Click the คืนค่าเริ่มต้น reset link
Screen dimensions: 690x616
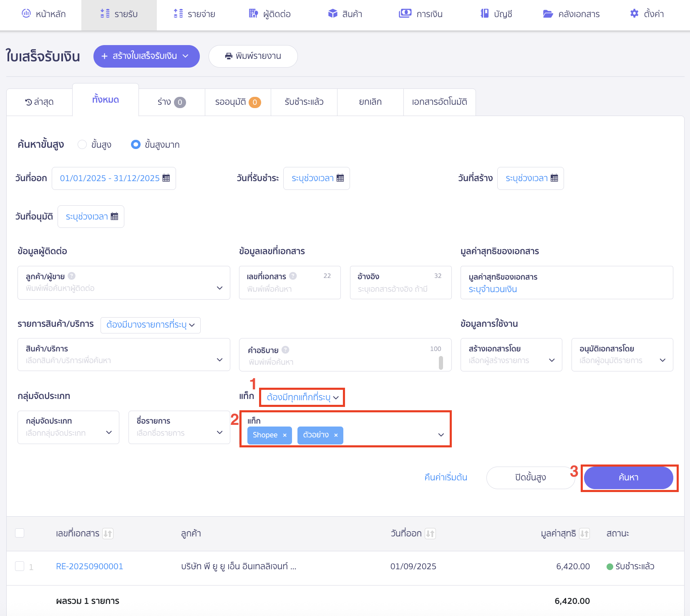(x=446, y=477)
